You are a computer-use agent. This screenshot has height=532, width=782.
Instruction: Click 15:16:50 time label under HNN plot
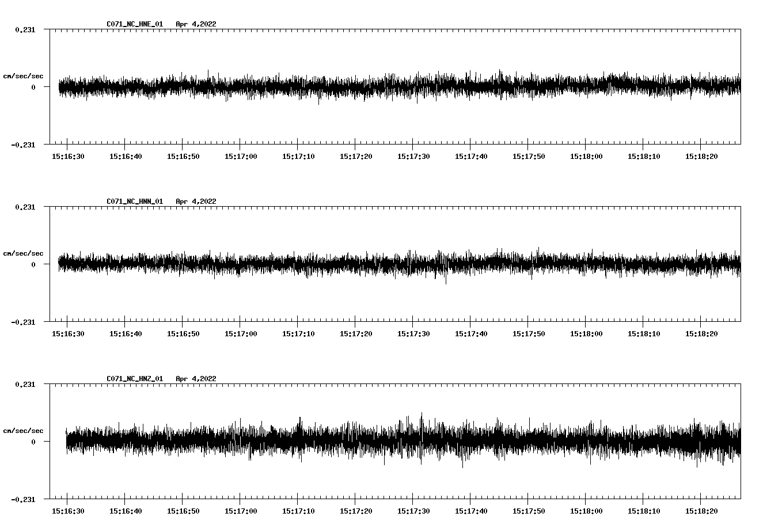click(x=183, y=334)
